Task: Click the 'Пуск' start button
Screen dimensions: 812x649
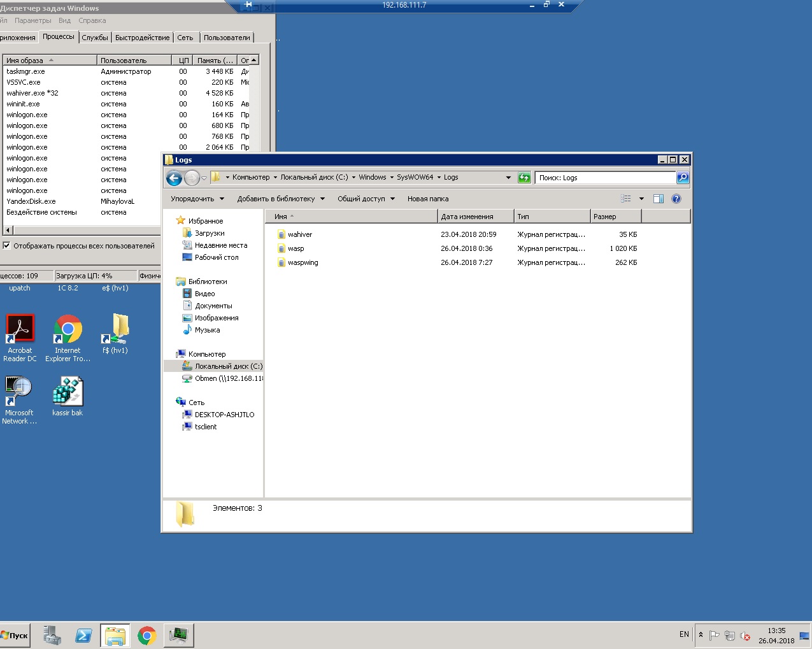Action: 15,635
